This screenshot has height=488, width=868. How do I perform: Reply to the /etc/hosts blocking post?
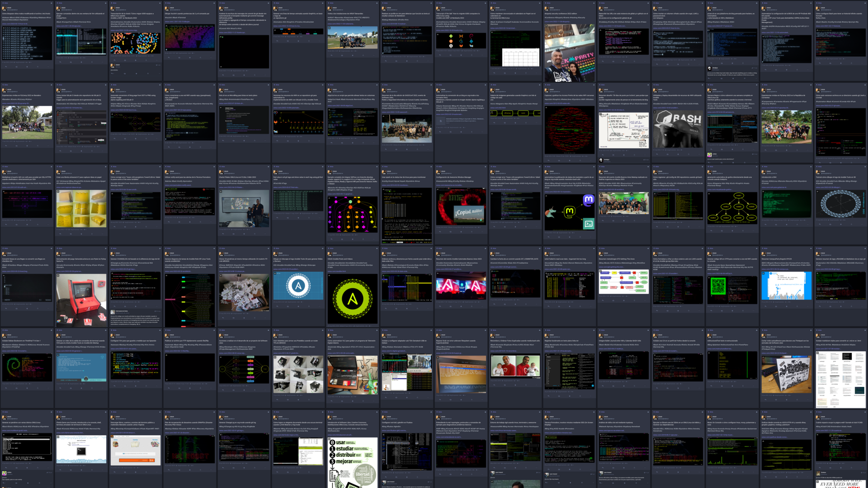point(6,66)
